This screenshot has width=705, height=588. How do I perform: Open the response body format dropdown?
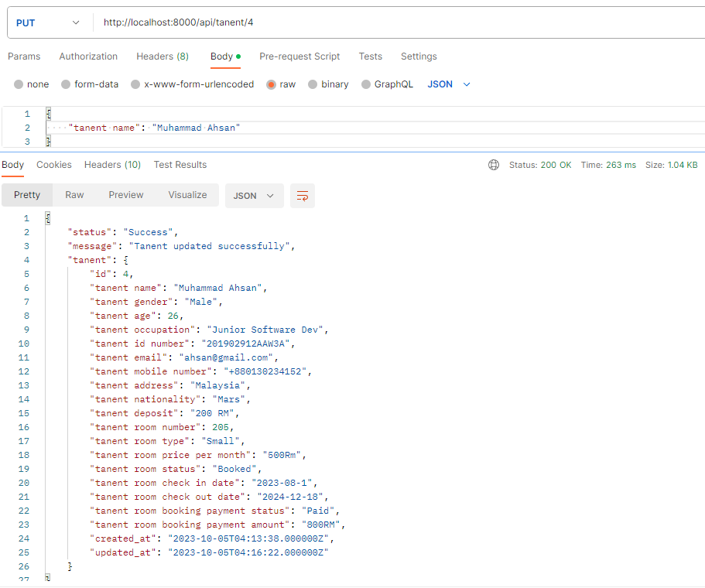point(254,195)
